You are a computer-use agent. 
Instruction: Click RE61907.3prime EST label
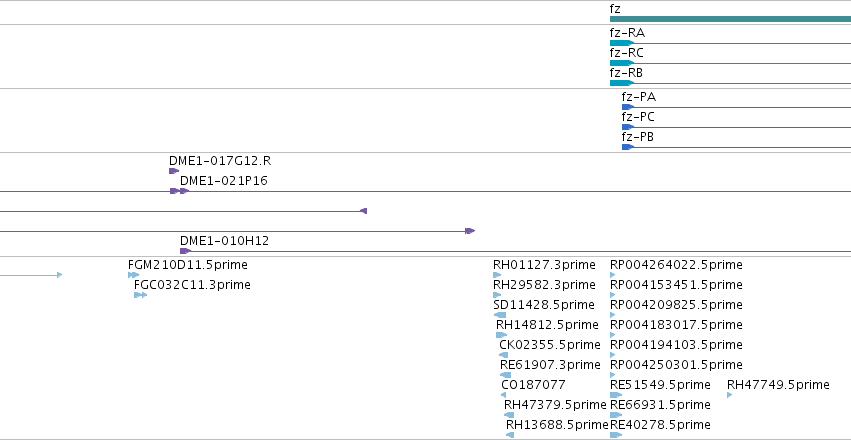[x=550, y=365]
